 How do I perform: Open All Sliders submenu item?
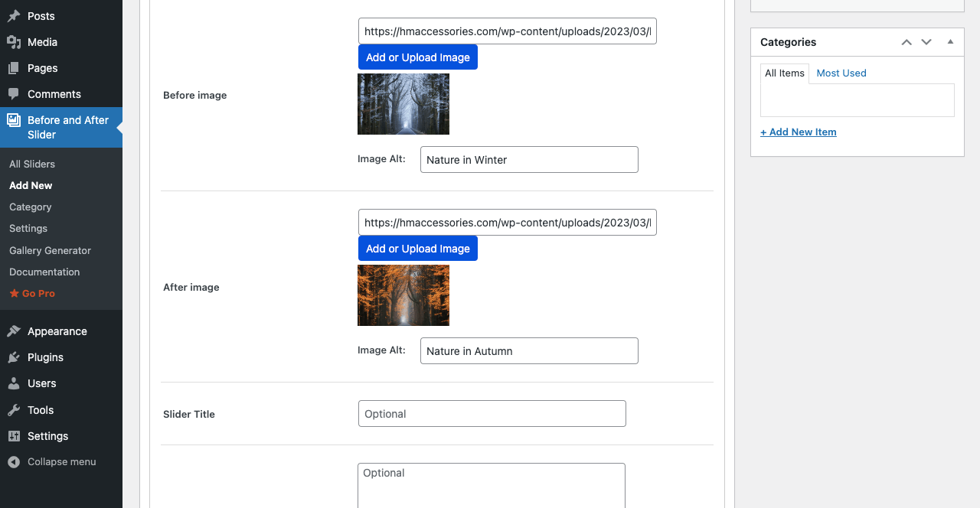(x=32, y=164)
